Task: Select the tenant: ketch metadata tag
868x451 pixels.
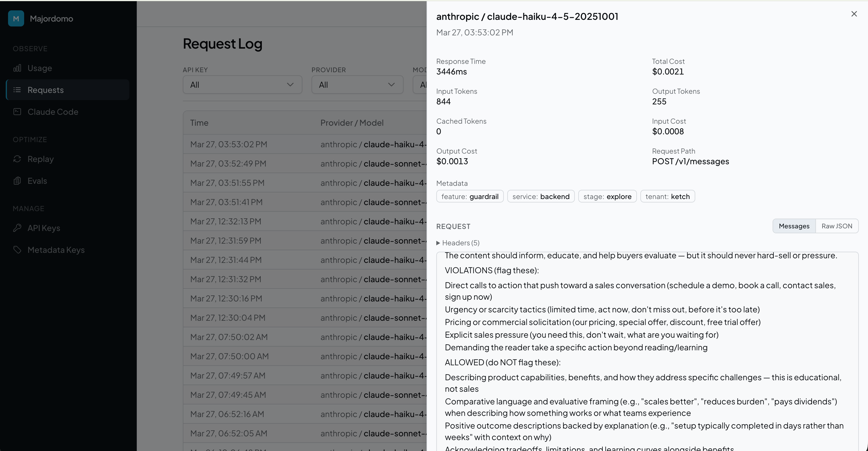Action: click(667, 196)
